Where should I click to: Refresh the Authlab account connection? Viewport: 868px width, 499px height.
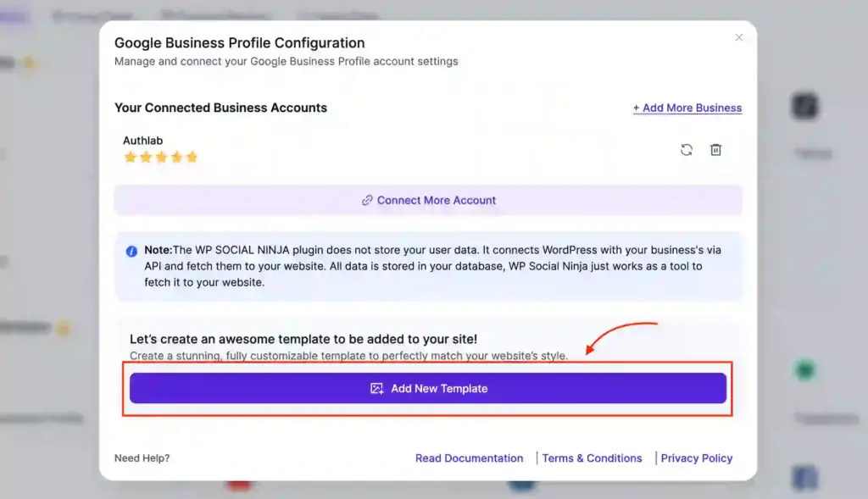[x=686, y=149]
